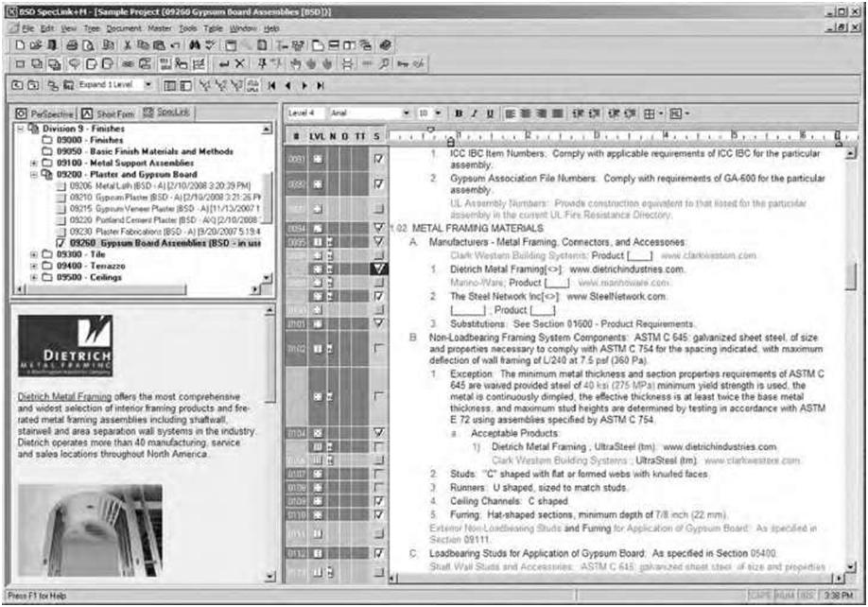
Task: Click the binoculars Find icon
Action: (195, 45)
